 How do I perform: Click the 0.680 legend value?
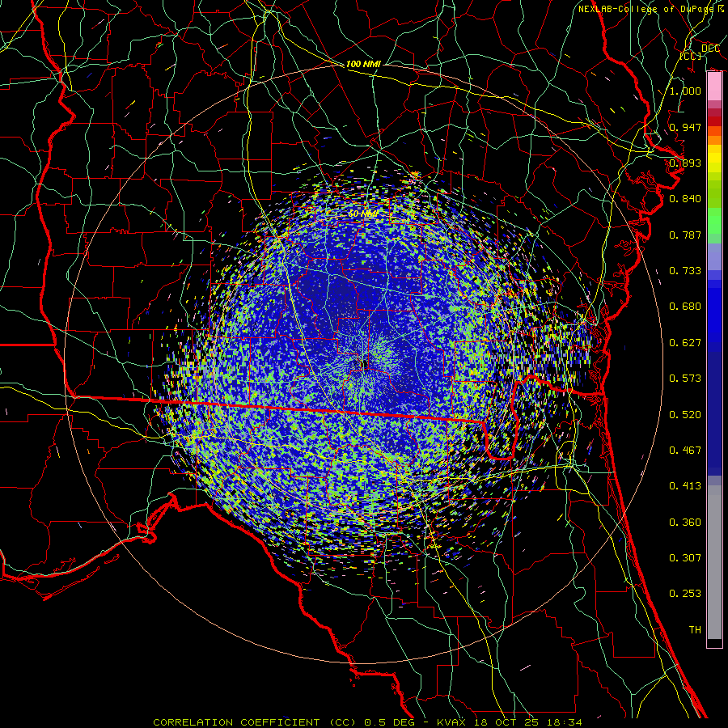[685, 307]
